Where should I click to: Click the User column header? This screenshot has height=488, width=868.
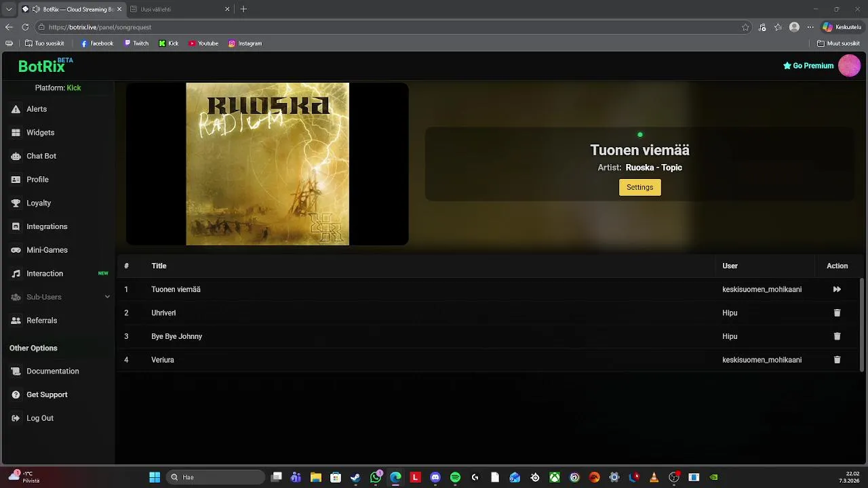730,266
